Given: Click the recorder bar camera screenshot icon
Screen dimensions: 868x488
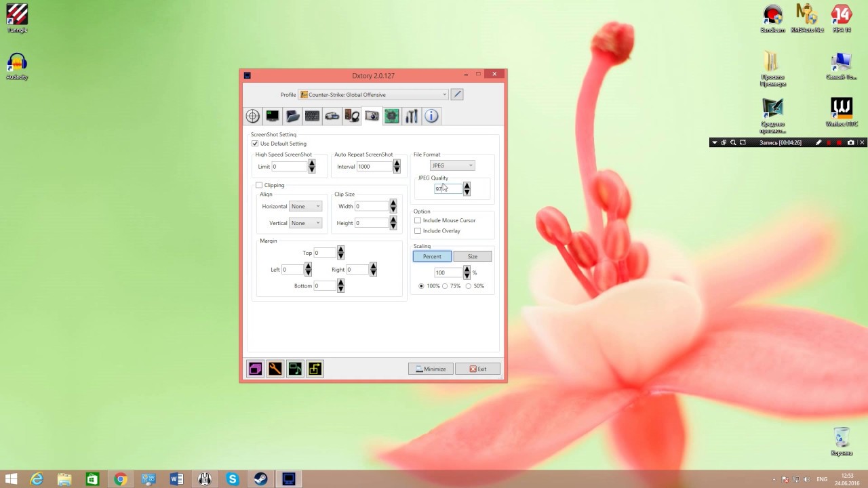Looking at the screenshot, I should point(851,142).
